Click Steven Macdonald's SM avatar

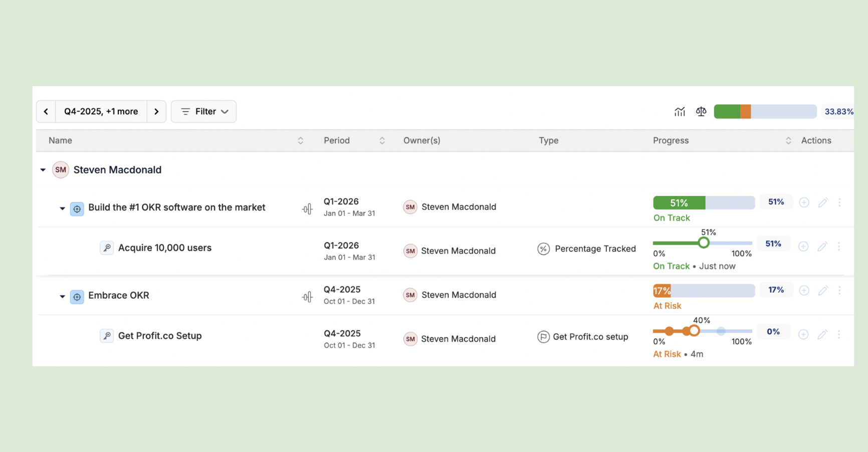point(60,169)
